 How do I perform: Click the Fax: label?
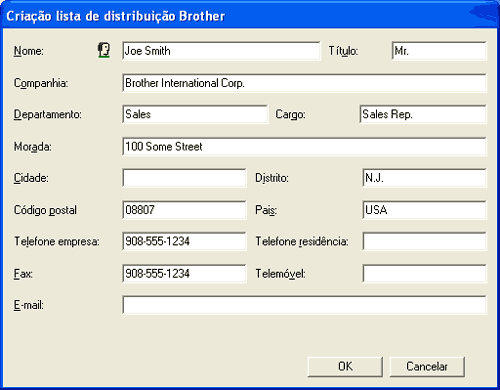(23, 274)
